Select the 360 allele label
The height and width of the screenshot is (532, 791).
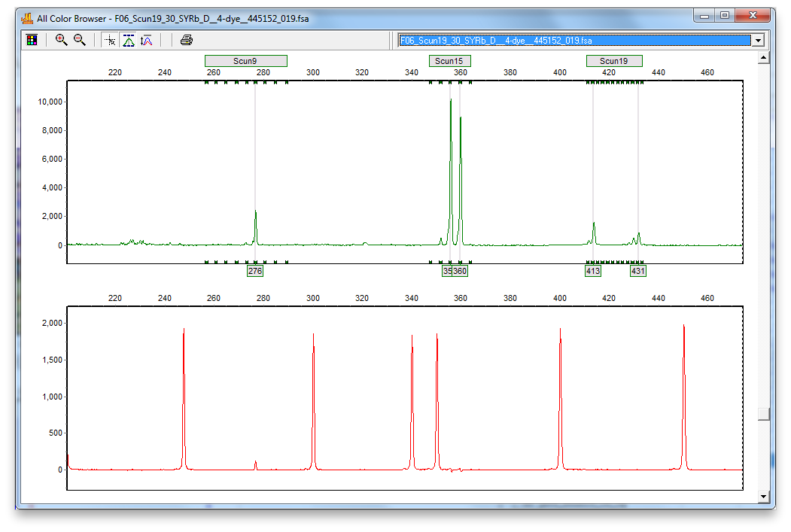point(461,271)
